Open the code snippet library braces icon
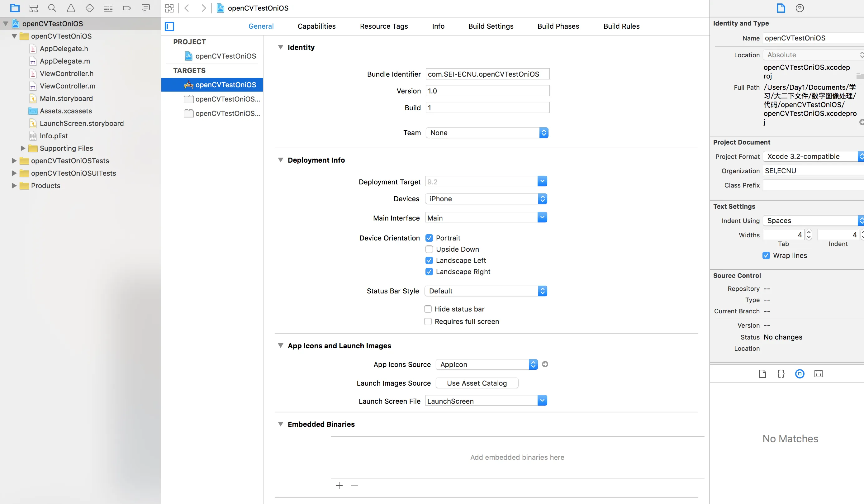The image size is (864, 504). 781,374
